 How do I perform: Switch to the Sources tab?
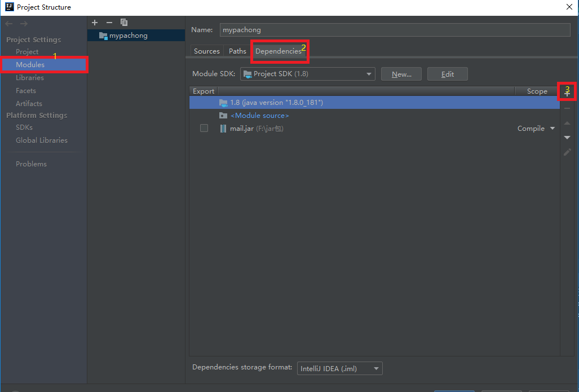207,51
